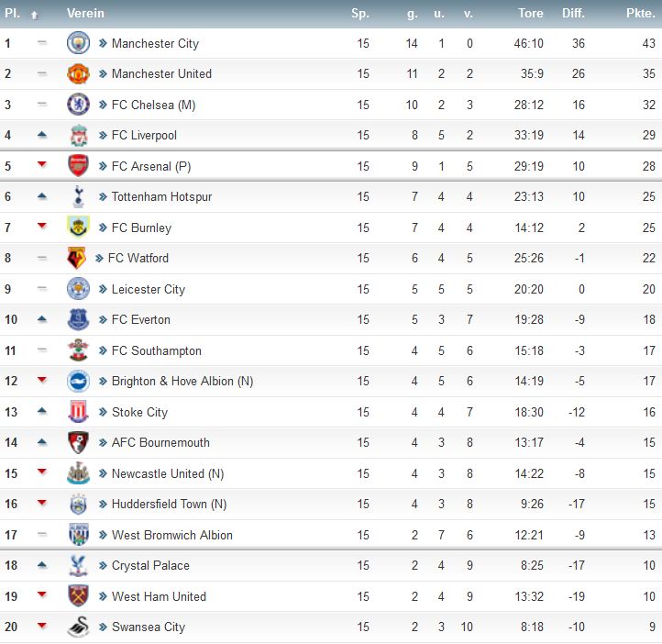Click the Verein column header
Screen dimensions: 662x644
coord(85,13)
